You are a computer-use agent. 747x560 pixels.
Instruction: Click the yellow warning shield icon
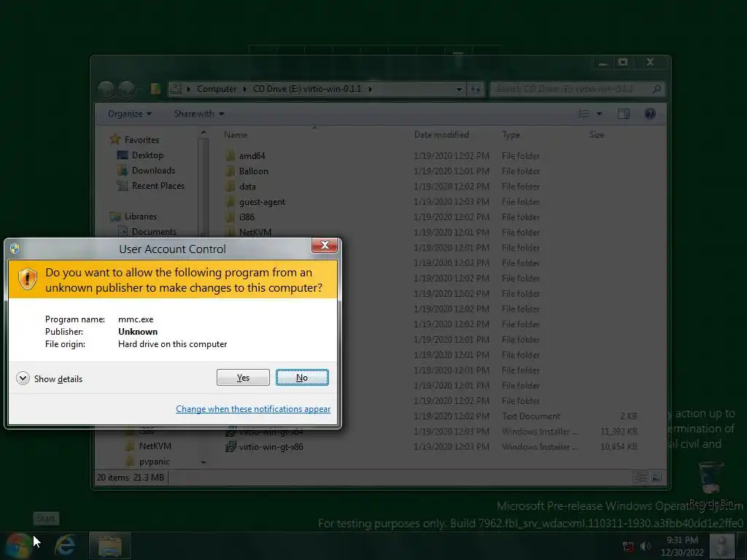28,279
